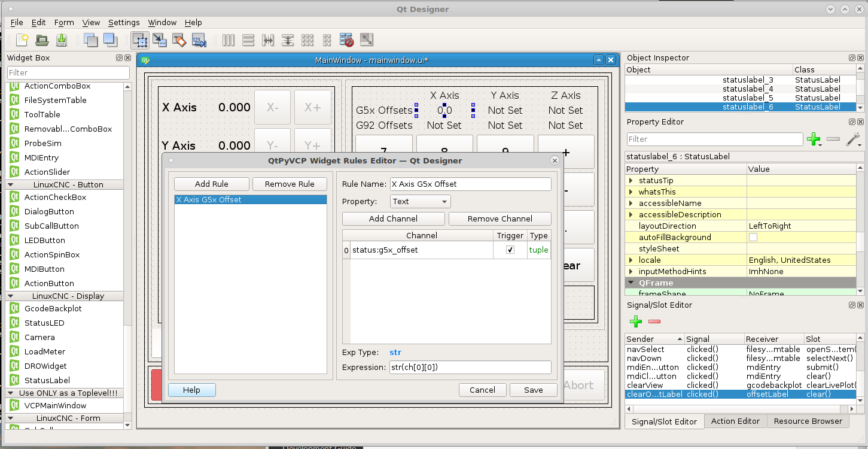Float the Object Inspector panel
Screen dimensions: 868x449
coord(852,58)
